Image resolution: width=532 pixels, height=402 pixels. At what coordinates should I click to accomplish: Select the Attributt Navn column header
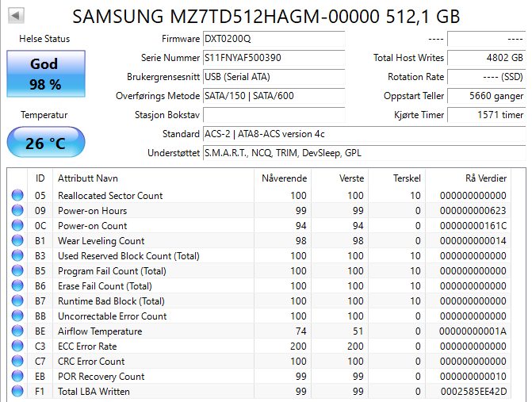coord(153,178)
